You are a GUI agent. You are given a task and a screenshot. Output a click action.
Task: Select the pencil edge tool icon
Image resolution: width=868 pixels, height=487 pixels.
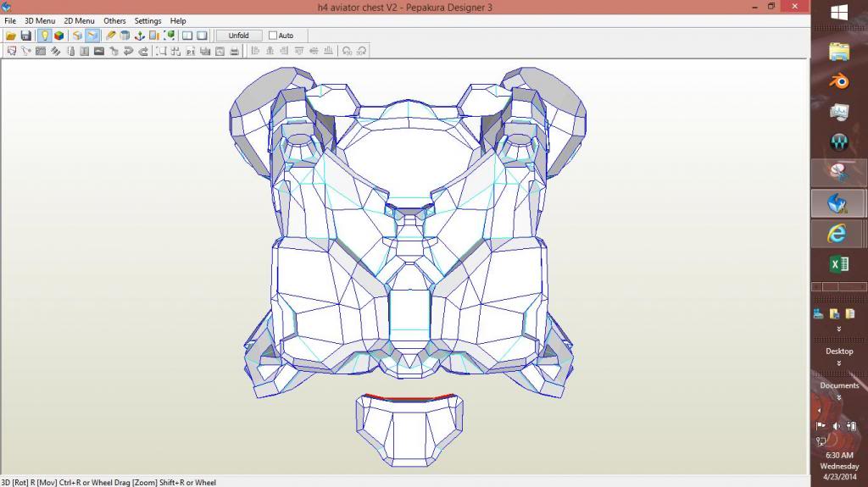click(x=111, y=36)
